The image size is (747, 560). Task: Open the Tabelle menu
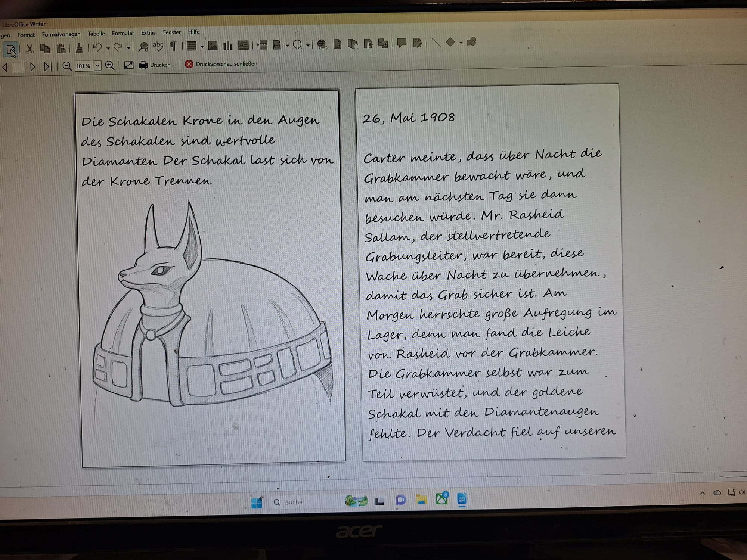(x=96, y=34)
